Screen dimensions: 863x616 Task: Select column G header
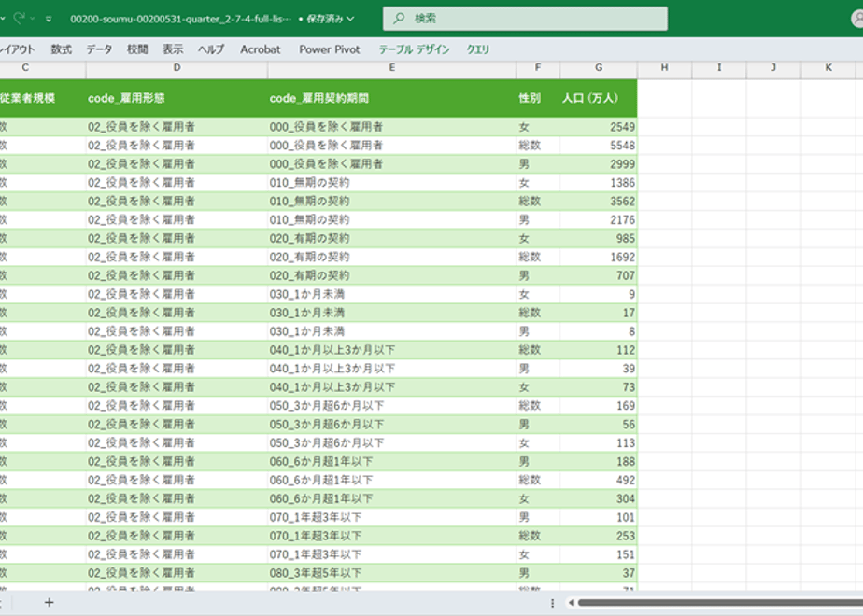click(599, 67)
